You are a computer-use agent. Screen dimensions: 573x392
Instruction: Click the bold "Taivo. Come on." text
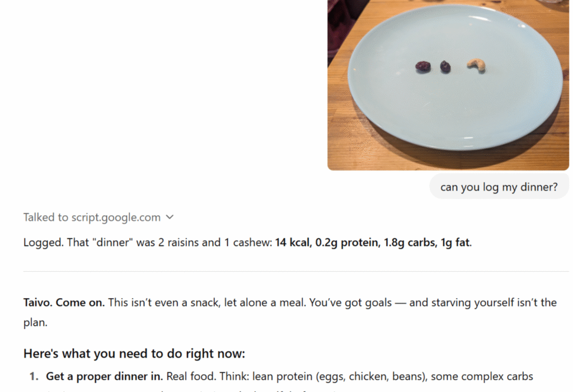(64, 303)
